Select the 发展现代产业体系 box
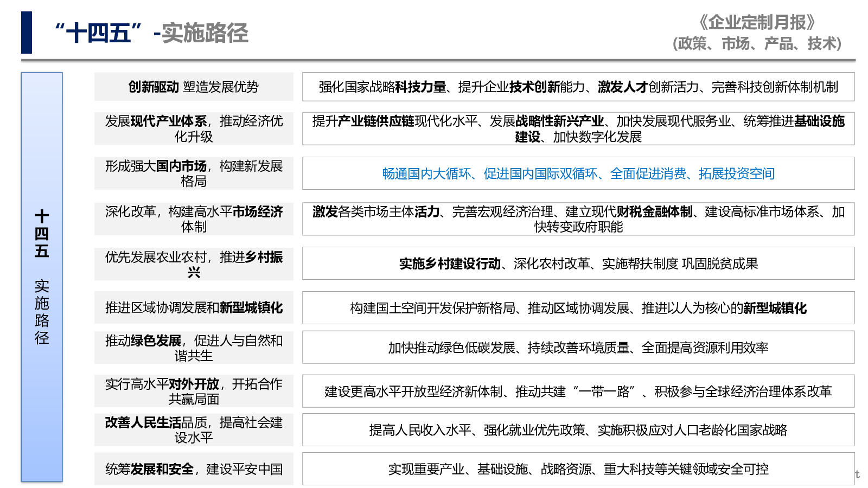Image resolution: width=868 pixels, height=488 pixels. coord(194,129)
